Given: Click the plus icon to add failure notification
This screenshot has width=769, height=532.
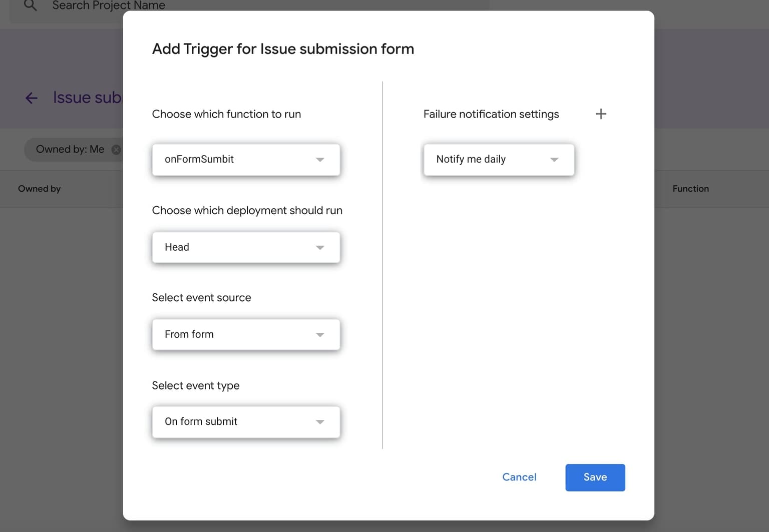Looking at the screenshot, I should [601, 114].
